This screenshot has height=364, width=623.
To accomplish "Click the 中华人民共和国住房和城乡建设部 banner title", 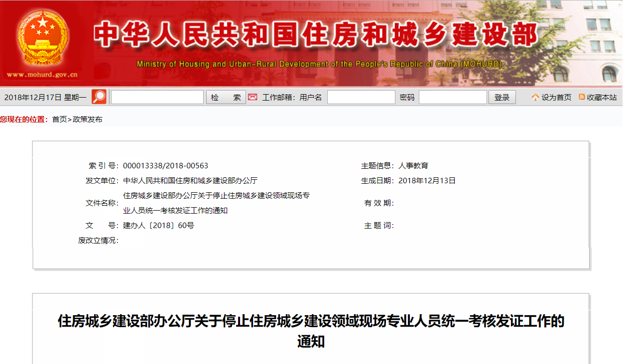I will pos(316,35).
